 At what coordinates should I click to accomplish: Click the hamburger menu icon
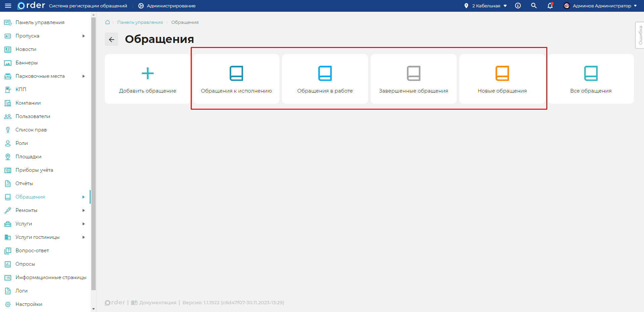tap(8, 6)
